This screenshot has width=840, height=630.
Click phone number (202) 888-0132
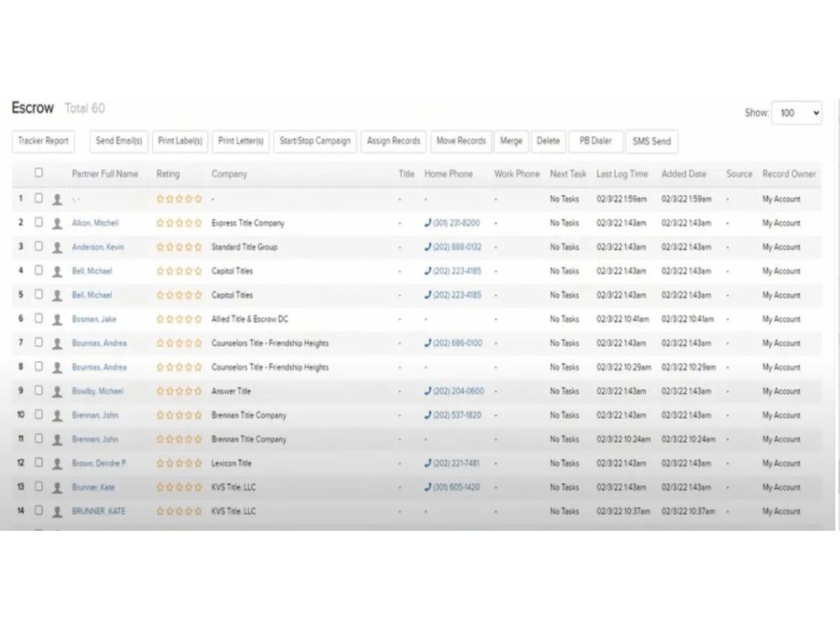click(457, 247)
